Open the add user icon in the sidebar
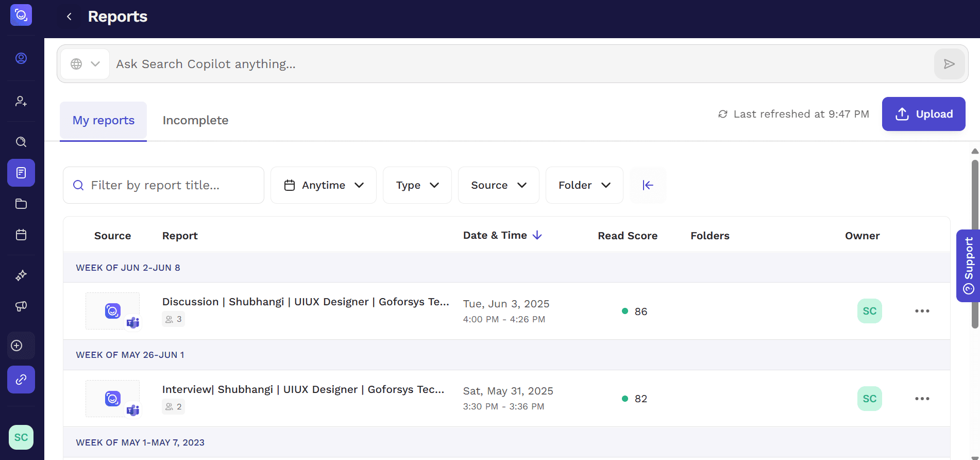Image resolution: width=980 pixels, height=460 pixels. point(21,101)
